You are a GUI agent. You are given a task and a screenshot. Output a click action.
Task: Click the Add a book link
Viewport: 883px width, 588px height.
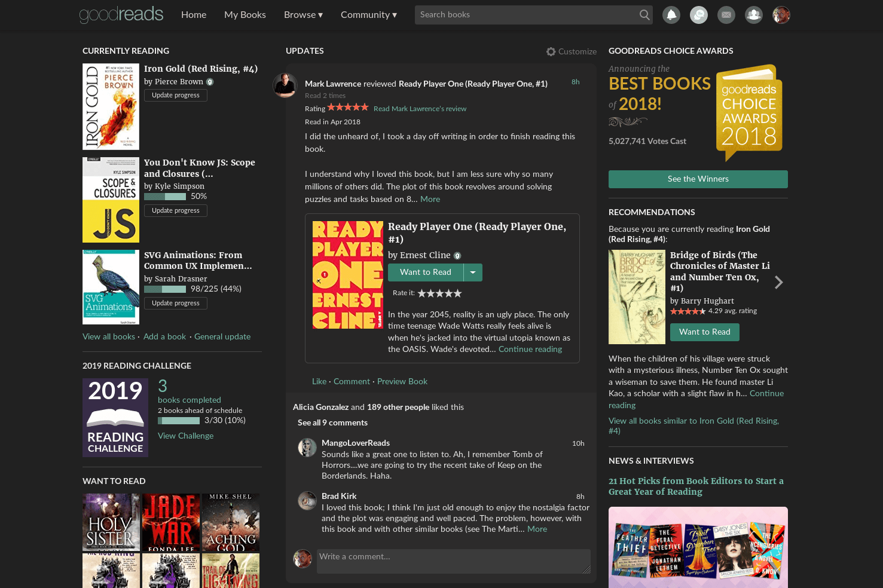point(164,337)
